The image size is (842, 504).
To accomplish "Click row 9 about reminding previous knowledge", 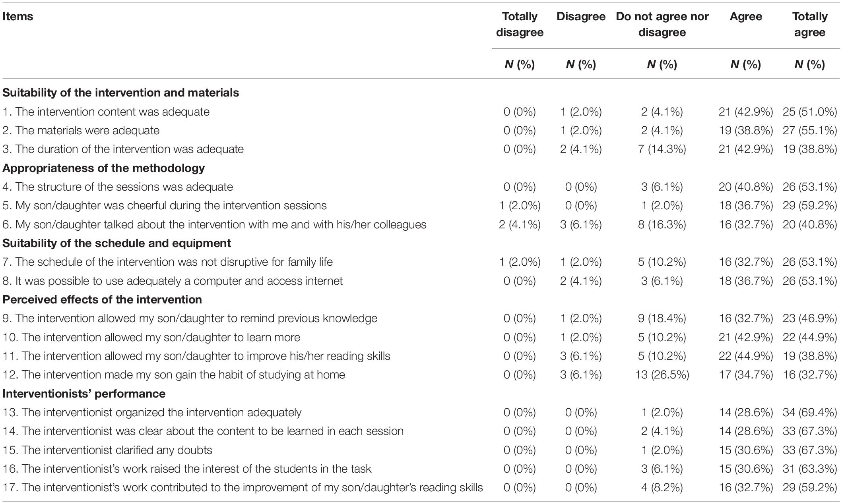I will tap(421, 319).
